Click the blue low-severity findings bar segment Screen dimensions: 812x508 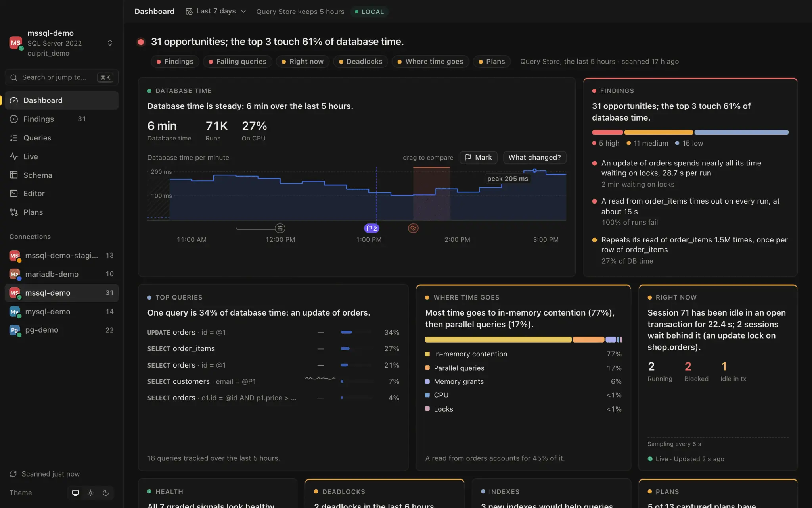click(x=741, y=132)
